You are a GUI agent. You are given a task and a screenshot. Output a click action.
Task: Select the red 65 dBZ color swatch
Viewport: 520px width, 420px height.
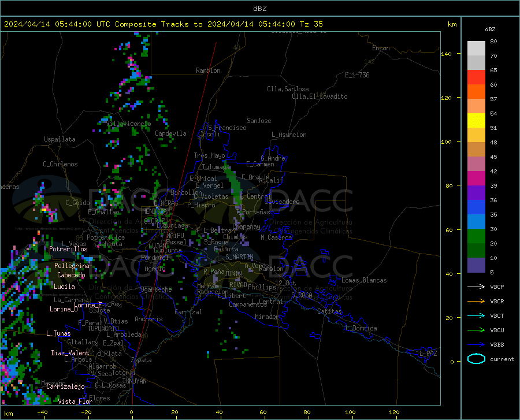point(476,77)
